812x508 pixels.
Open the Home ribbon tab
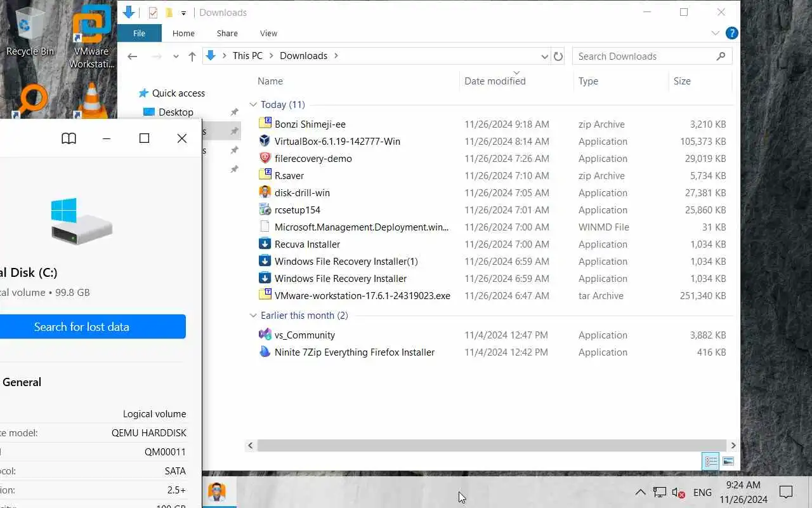[x=183, y=33]
